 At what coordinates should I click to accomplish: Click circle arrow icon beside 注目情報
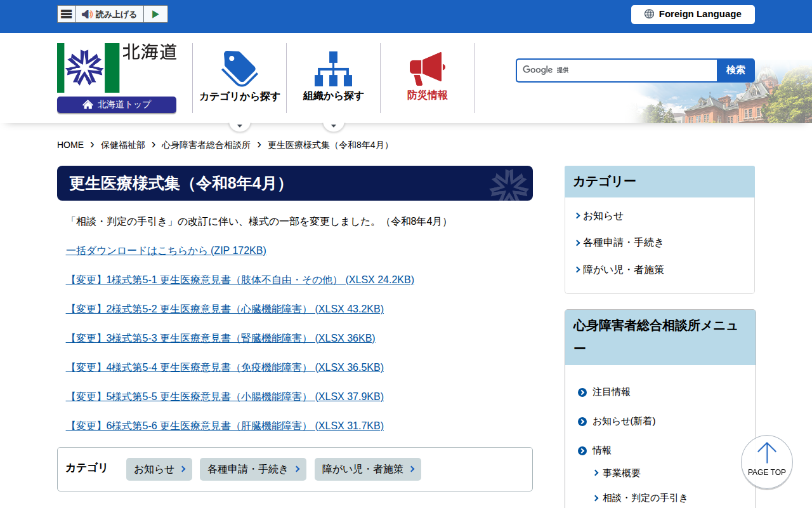point(582,392)
